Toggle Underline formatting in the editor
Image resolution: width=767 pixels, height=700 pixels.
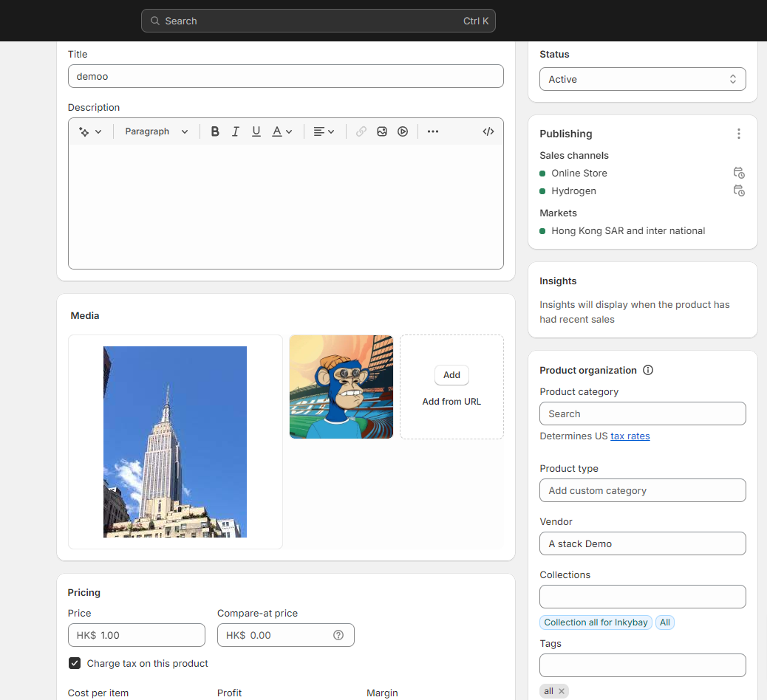point(256,131)
